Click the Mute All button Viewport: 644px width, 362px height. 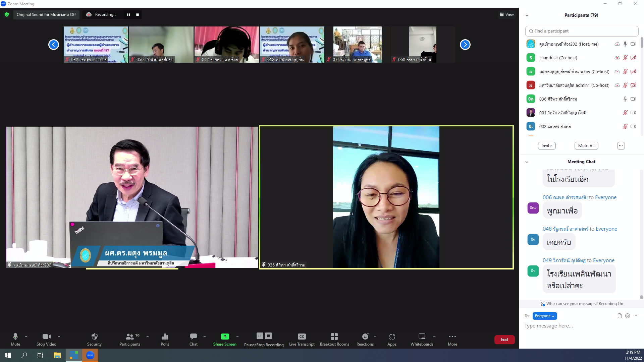tap(586, 145)
